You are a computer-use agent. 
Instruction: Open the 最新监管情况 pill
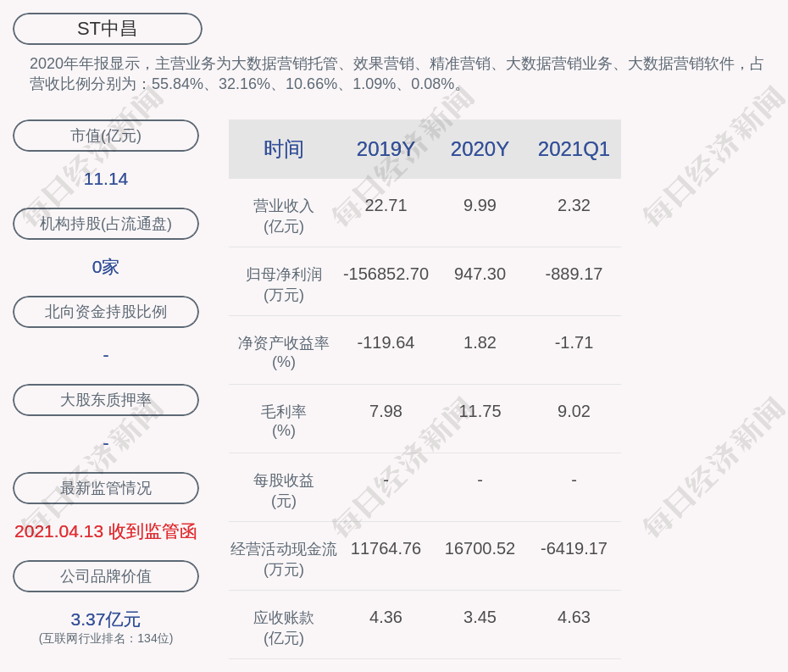(106, 488)
